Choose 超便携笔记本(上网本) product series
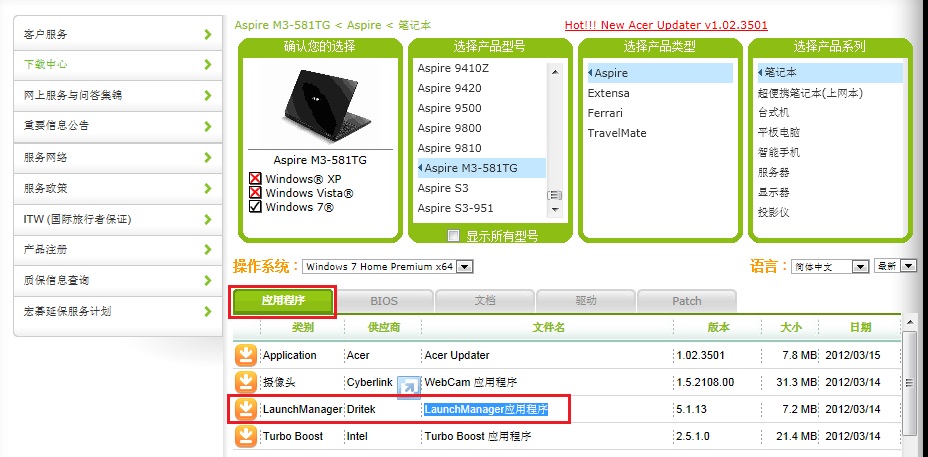Viewport: 928px width, 457px height. (810, 93)
